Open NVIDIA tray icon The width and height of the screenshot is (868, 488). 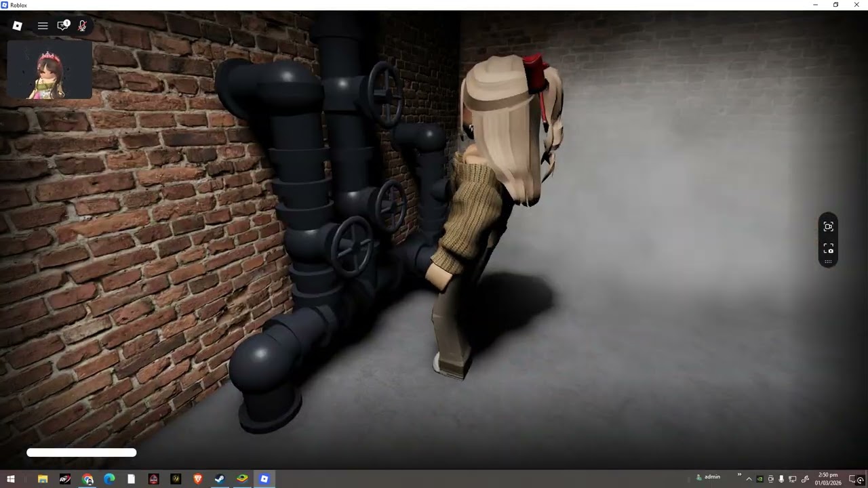(759, 479)
